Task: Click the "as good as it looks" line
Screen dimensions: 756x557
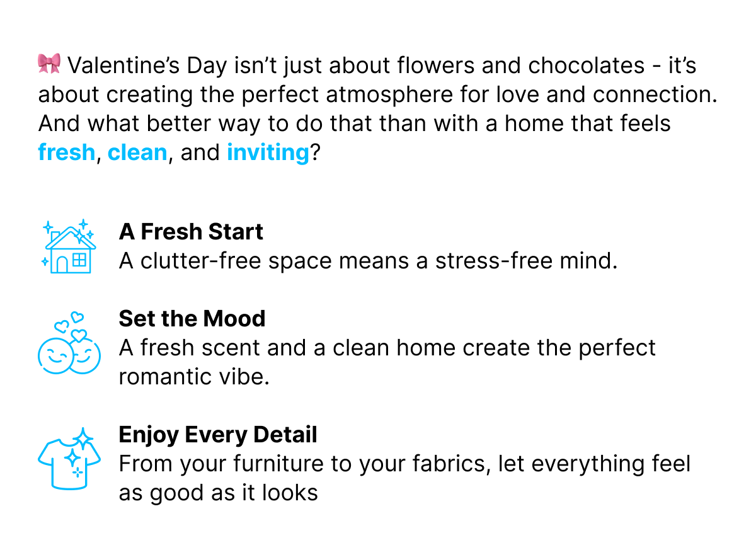Action: pyautogui.click(x=218, y=493)
